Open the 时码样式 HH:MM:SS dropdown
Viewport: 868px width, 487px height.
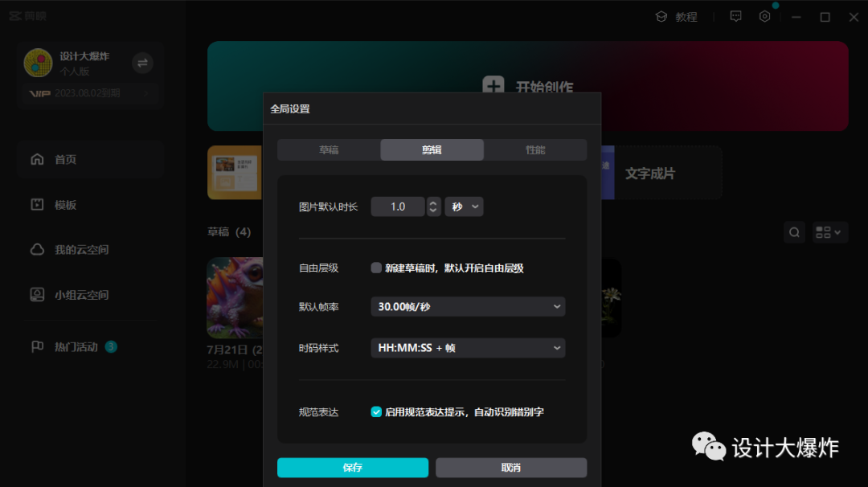click(x=468, y=348)
